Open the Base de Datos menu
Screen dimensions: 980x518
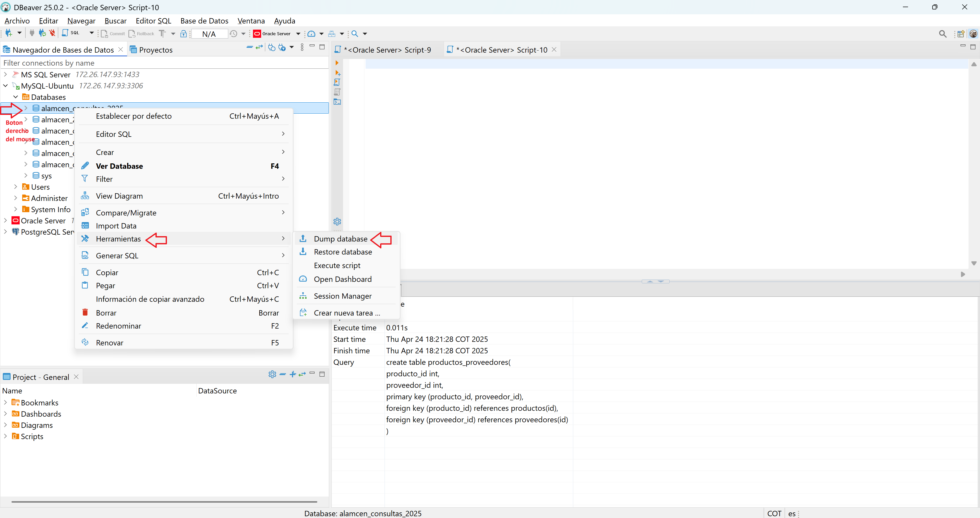click(x=204, y=21)
